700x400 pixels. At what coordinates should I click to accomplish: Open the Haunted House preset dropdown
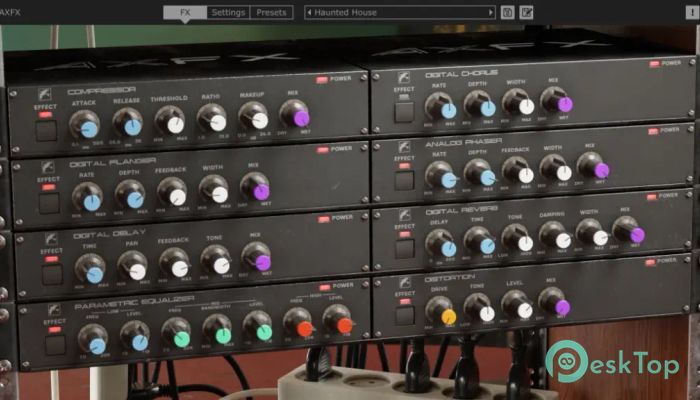point(401,13)
